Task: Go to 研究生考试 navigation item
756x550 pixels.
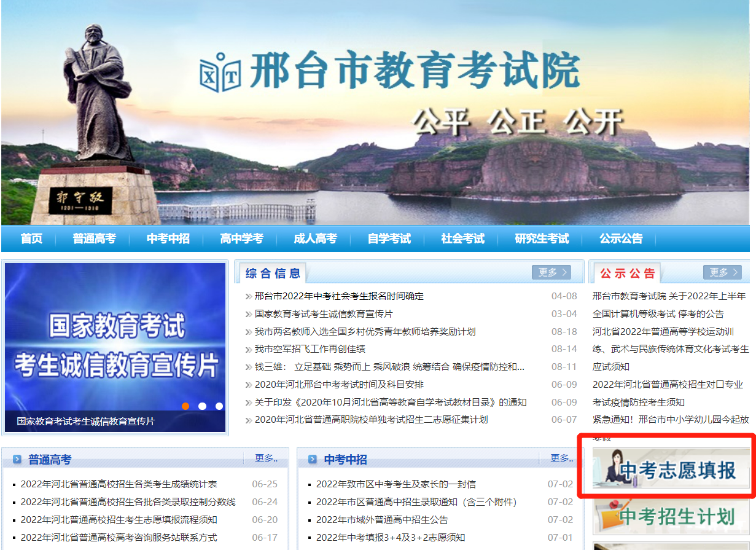Action: pos(542,238)
